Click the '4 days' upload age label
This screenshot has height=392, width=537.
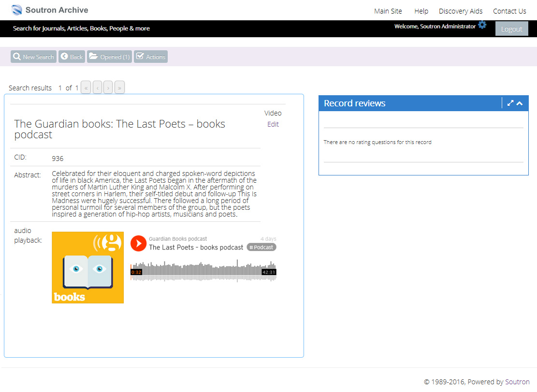tap(268, 239)
